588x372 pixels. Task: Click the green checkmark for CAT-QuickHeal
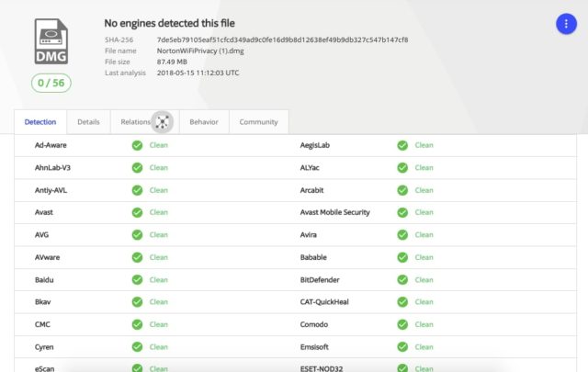[402, 302]
